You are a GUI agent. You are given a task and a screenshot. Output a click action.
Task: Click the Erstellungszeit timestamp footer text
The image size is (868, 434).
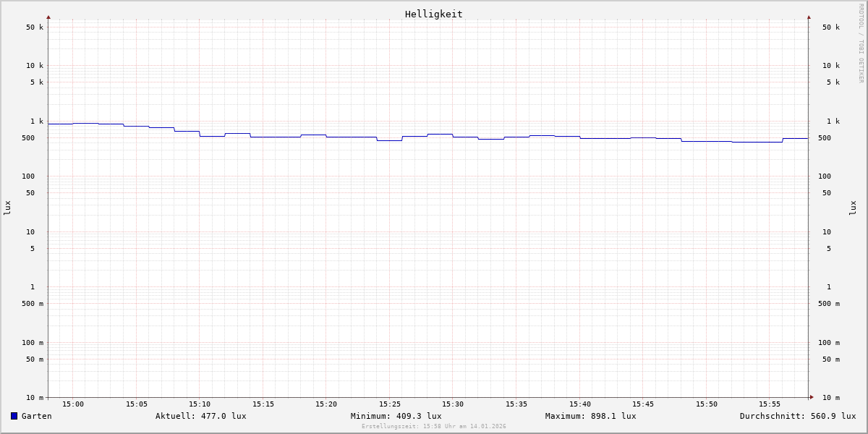coord(433,427)
